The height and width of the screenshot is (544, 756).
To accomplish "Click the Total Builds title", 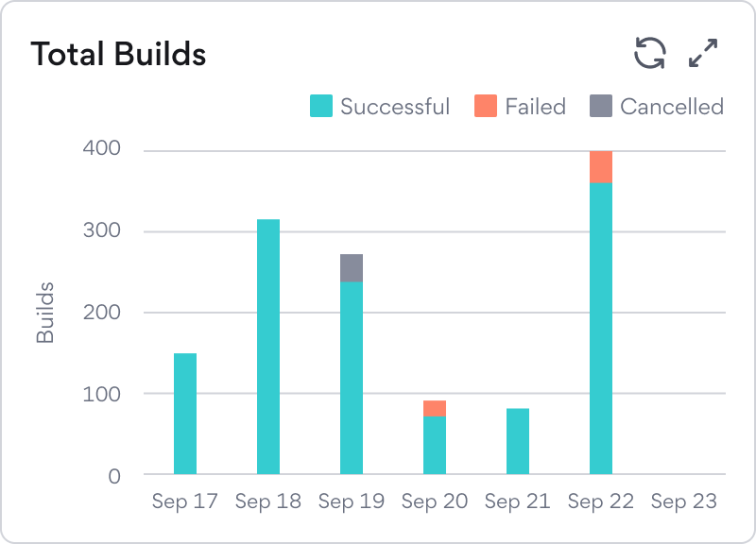I will click(118, 55).
